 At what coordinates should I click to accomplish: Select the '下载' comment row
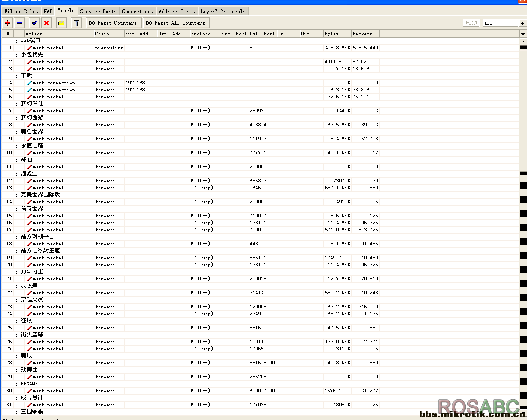[x=261, y=76]
